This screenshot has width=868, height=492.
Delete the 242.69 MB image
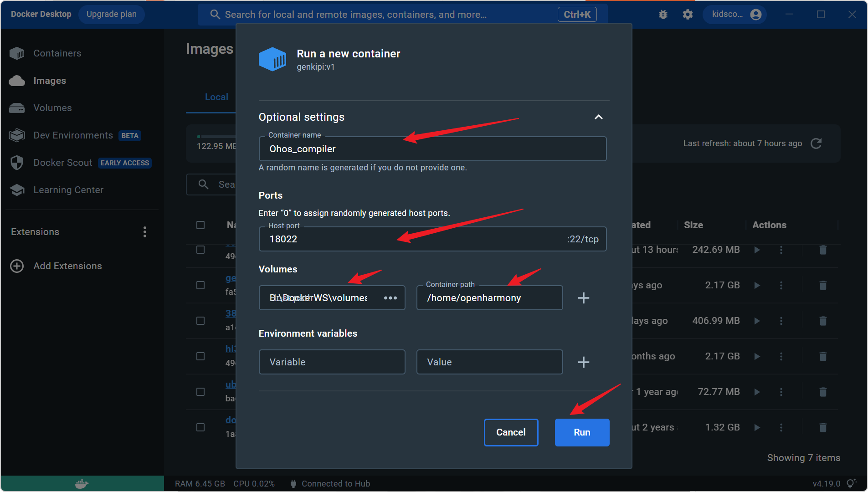pos(823,250)
